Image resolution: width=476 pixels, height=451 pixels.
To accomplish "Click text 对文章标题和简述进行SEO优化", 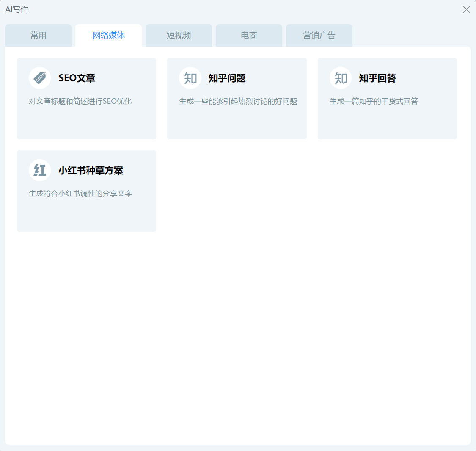I will tap(80, 101).
